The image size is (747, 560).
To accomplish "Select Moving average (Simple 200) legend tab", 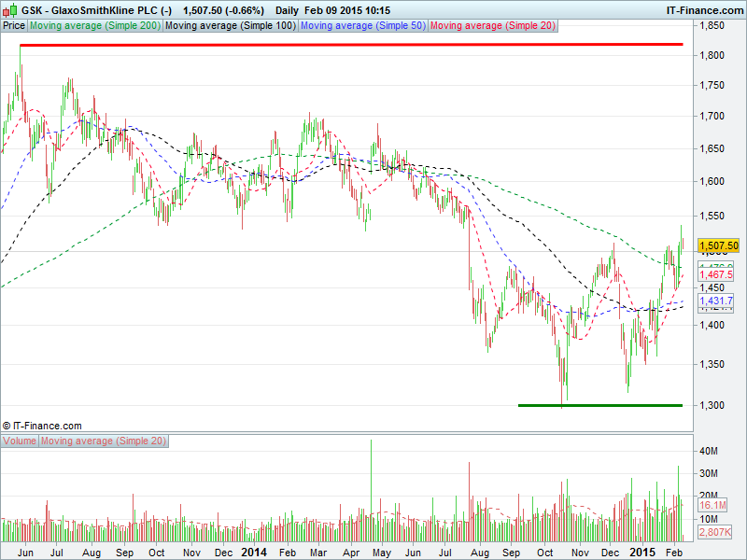I will pyautogui.click(x=95, y=25).
